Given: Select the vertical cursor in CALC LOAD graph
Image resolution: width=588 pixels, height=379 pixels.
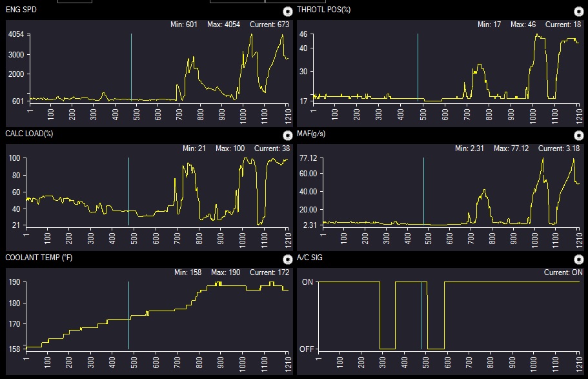Looking at the screenshot, I should coord(128,191).
